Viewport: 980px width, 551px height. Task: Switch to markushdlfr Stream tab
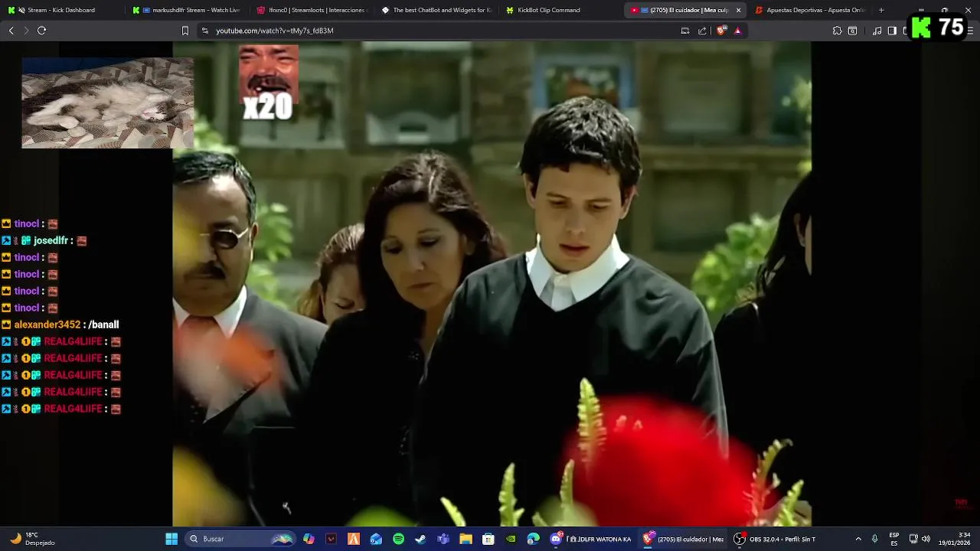pos(187,10)
